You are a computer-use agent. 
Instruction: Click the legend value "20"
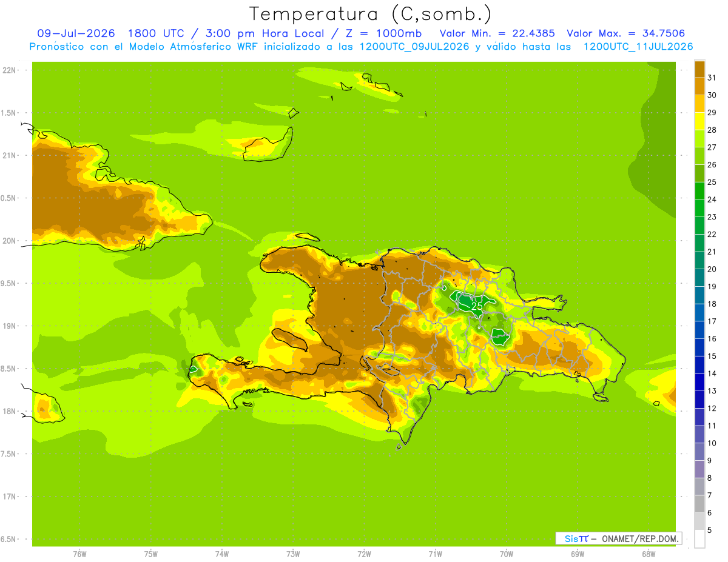coord(712,269)
